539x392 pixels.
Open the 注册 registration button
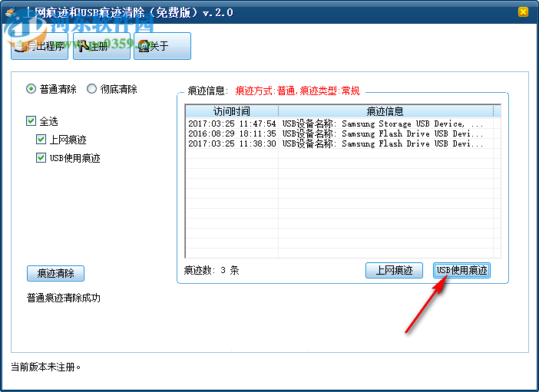102,46
